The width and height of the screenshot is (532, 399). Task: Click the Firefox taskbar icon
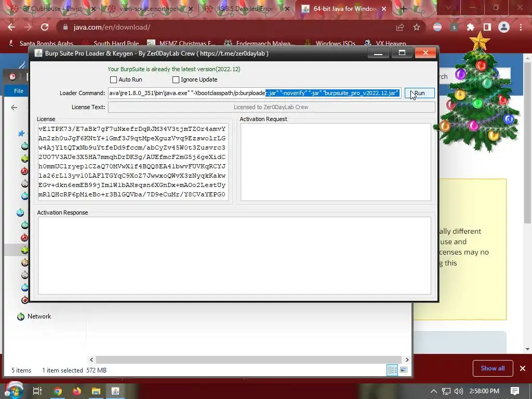(x=77, y=391)
